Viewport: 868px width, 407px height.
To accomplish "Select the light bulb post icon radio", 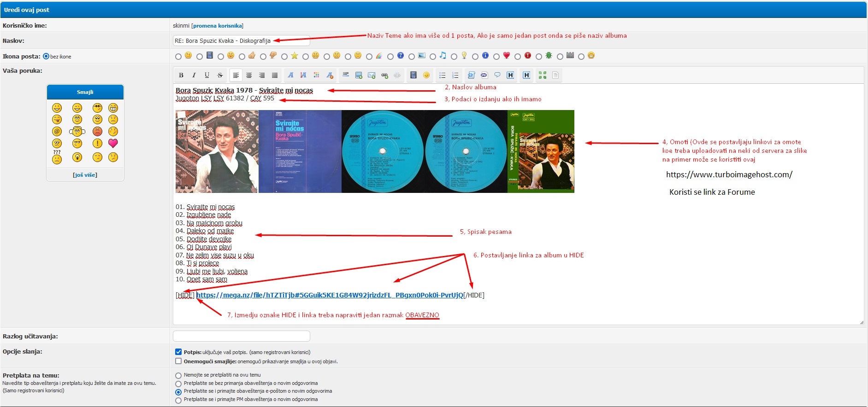I will (454, 57).
